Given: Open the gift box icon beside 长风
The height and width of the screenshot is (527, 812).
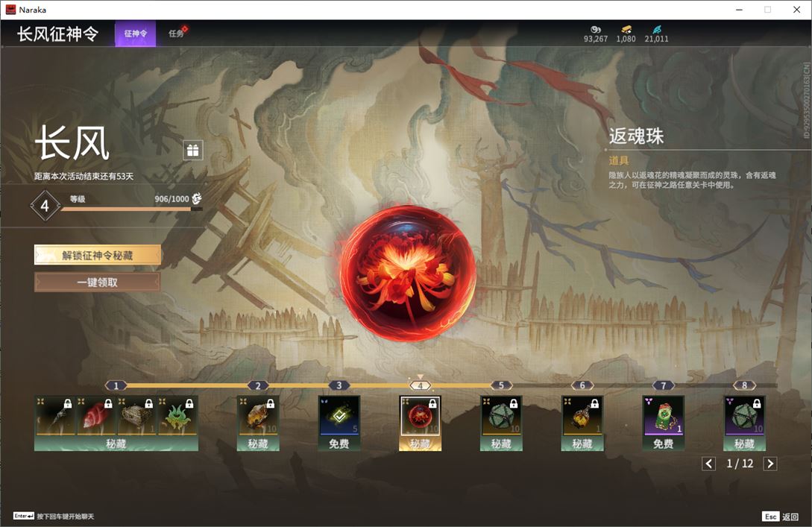Looking at the screenshot, I should 192,150.
